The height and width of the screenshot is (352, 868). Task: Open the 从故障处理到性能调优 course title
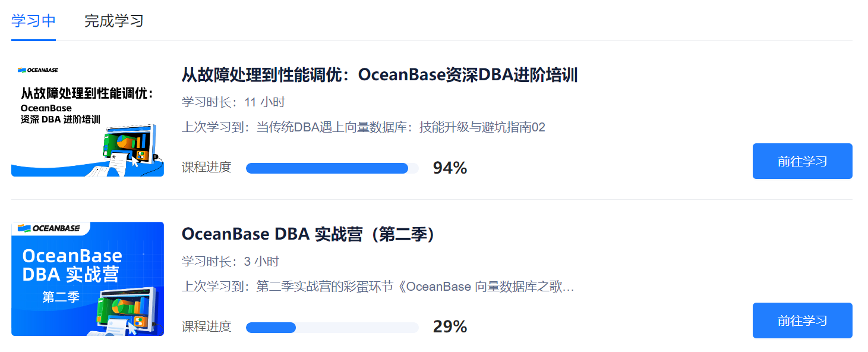379,75
